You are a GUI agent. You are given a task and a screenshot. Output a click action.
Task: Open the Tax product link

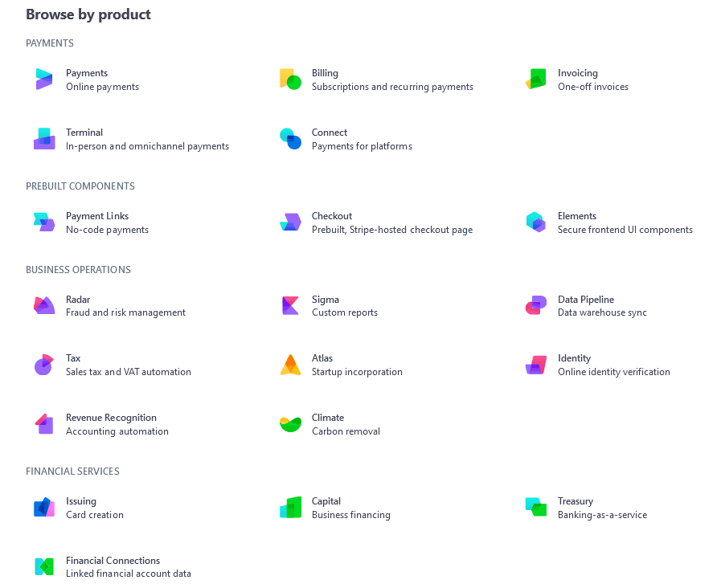(x=73, y=358)
